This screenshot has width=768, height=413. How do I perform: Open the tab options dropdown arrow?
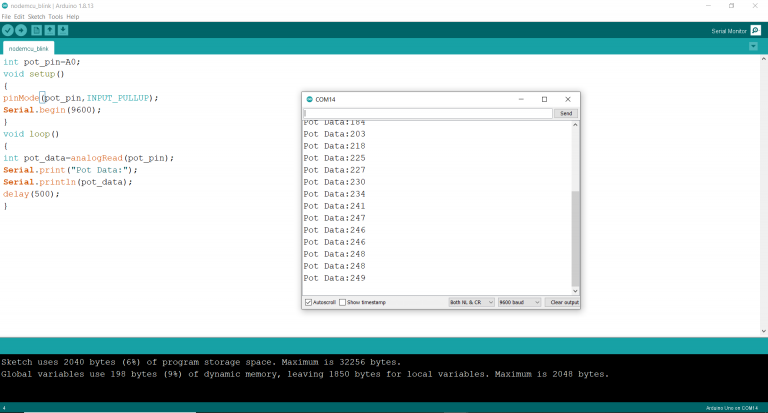click(x=753, y=47)
